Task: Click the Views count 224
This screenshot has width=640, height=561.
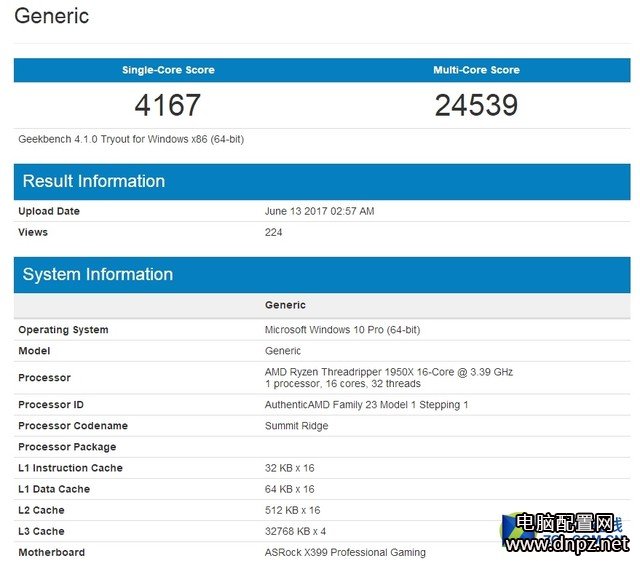Action: tap(273, 232)
